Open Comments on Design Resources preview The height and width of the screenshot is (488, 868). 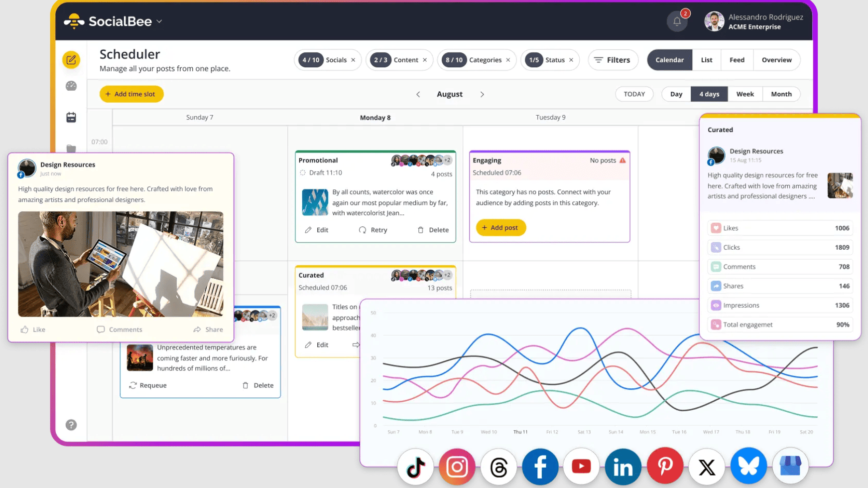[120, 329]
